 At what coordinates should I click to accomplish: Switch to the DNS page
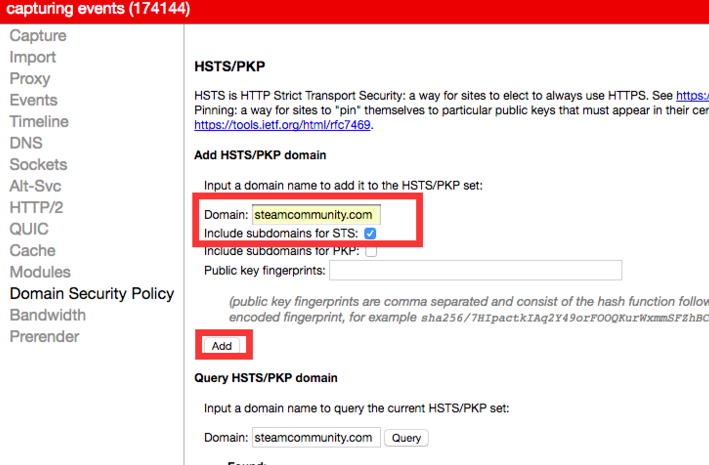[x=26, y=143]
